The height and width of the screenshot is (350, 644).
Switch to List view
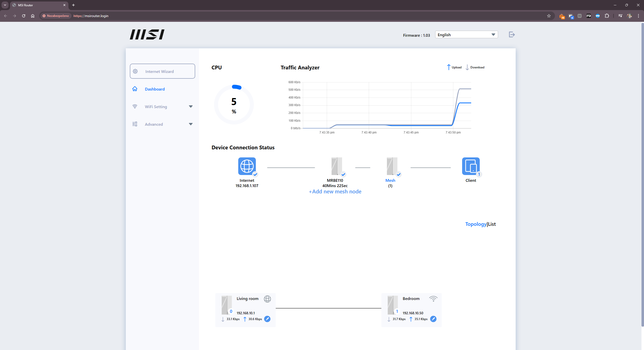[x=492, y=224]
